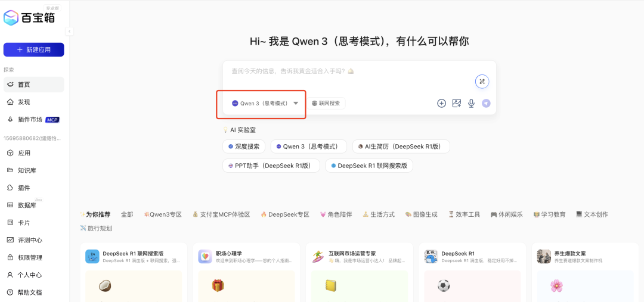Click the image upload icon
This screenshot has height=302, width=644.
[457, 104]
